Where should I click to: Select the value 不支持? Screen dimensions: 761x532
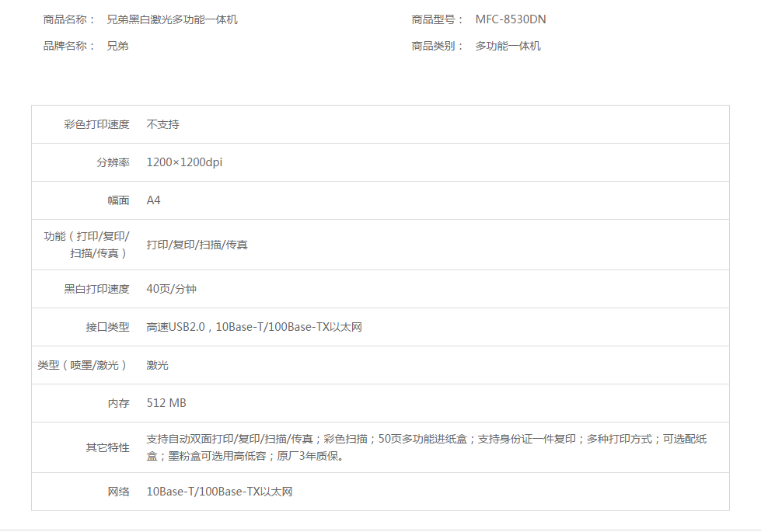163,124
